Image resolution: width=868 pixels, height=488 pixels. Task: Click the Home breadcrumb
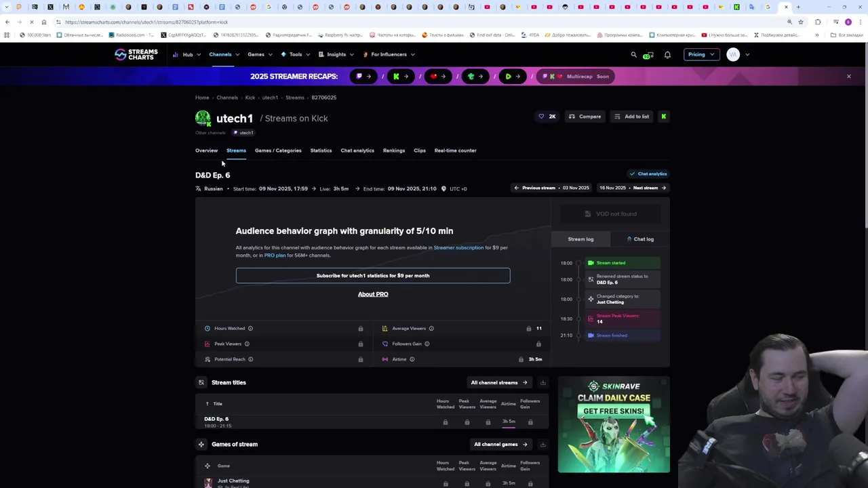coord(202,98)
